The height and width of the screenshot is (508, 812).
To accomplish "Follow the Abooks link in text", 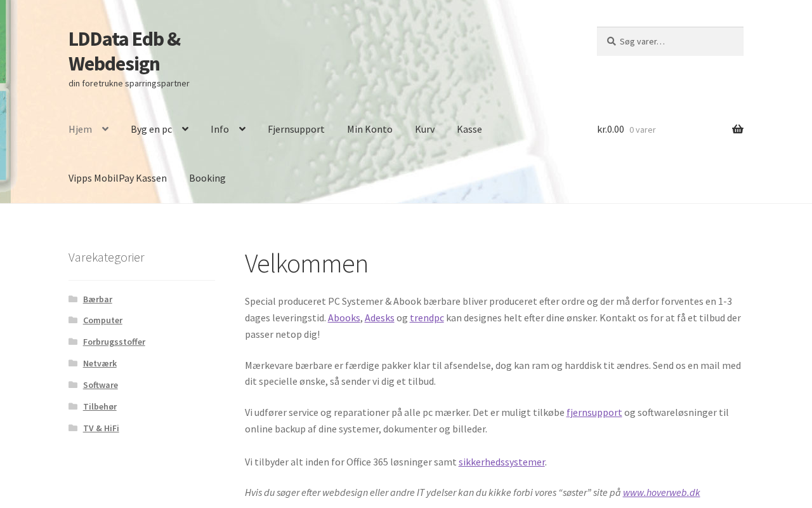I will pos(344,317).
